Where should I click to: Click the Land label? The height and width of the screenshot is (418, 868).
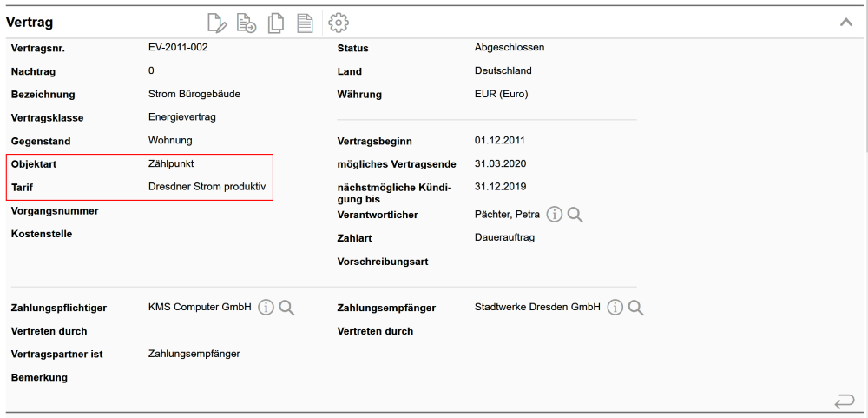click(x=349, y=71)
